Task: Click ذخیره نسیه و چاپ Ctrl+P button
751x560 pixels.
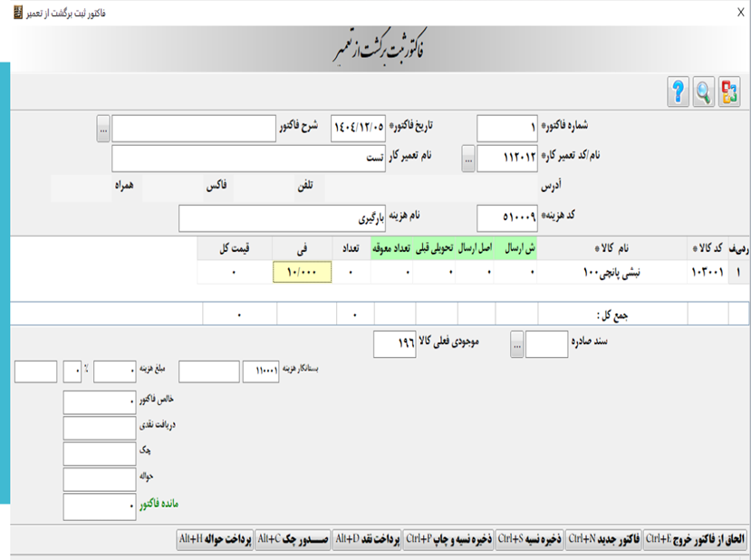Action: 448,539
